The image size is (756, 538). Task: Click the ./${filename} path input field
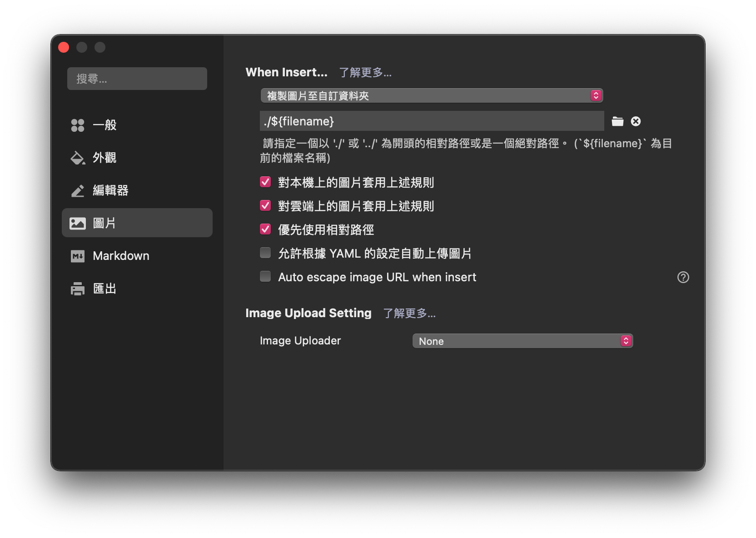coord(432,121)
